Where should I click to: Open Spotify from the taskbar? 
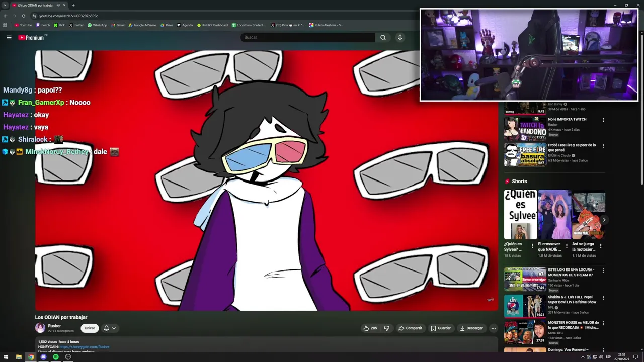[x=56, y=357]
